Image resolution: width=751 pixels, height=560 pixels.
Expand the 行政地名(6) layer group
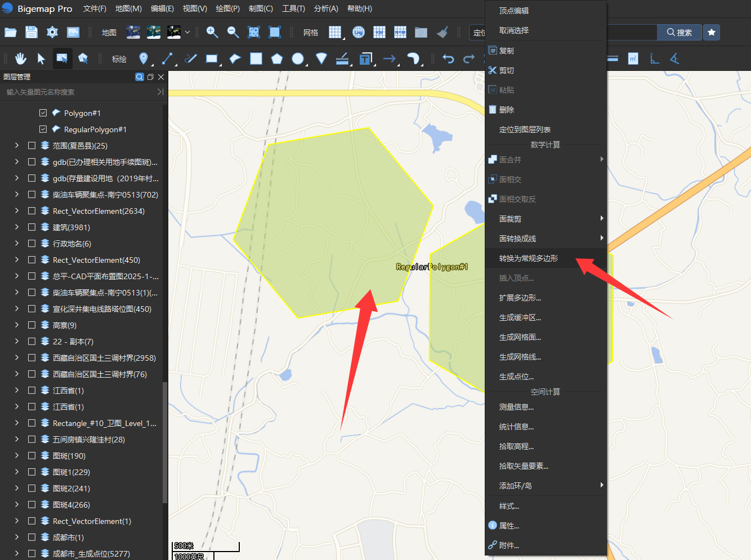coord(17,243)
